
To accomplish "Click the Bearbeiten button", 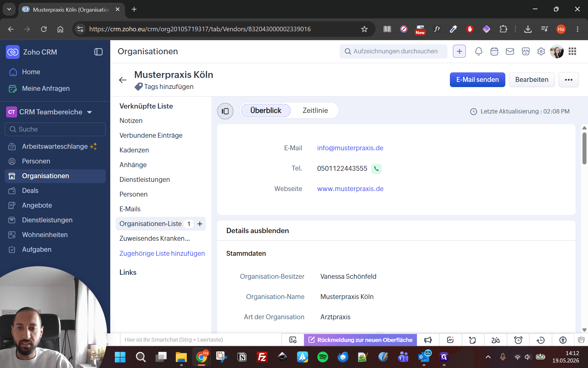I will [532, 80].
